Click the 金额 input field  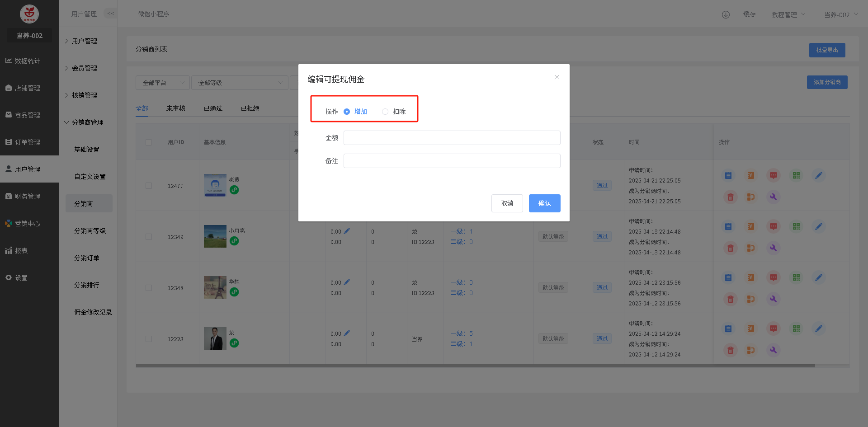point(452,138)
